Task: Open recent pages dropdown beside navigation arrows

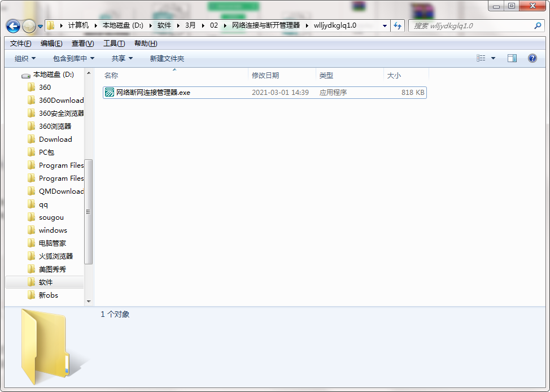Action: (x=40, y=27)
